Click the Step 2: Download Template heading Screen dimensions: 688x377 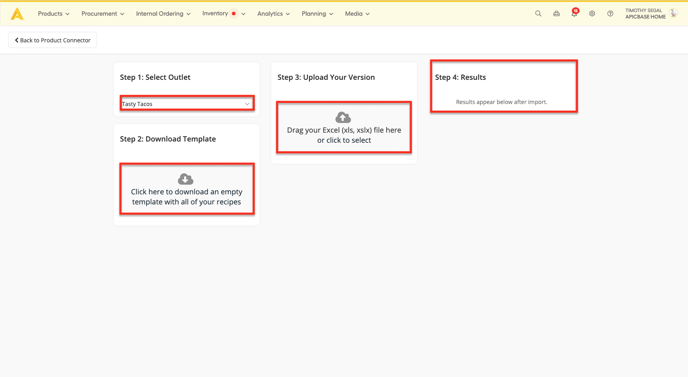(x=168, y=139)
